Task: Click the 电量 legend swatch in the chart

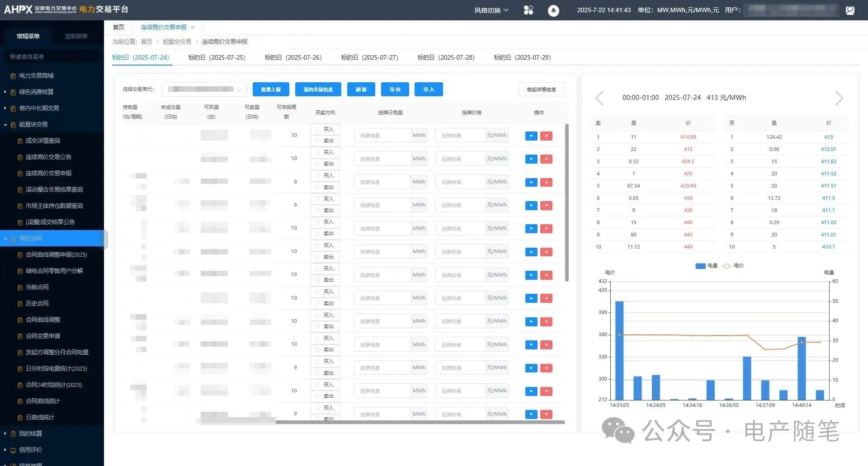Action: 700,266
